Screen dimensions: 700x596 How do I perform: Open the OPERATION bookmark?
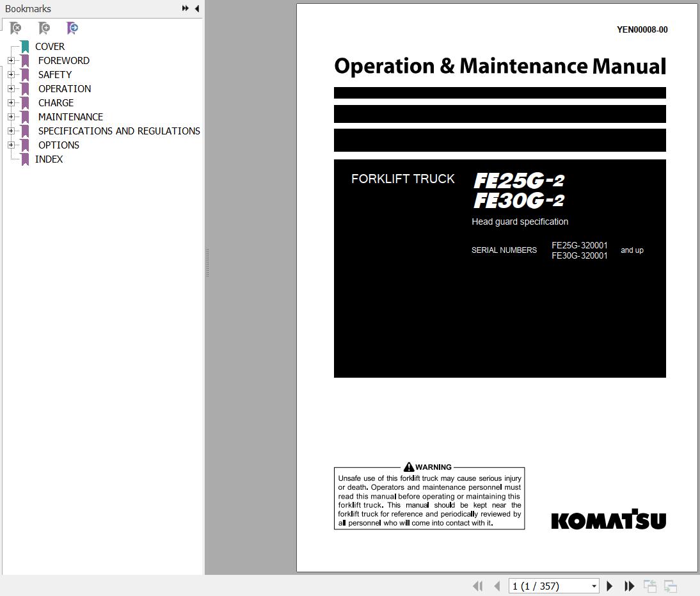(65, 88)
